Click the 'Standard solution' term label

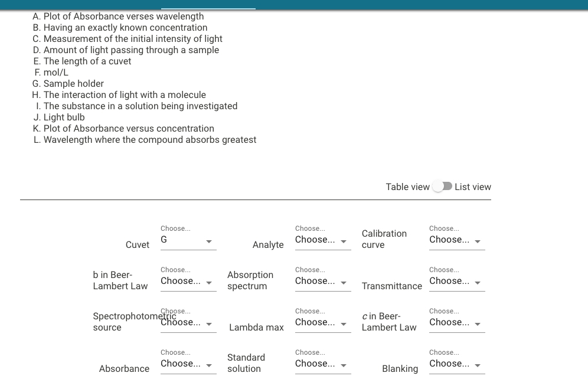[x=246, y=363]
